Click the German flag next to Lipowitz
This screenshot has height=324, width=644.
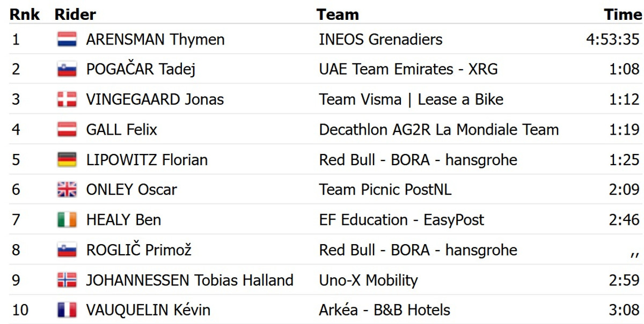(67, 160)
